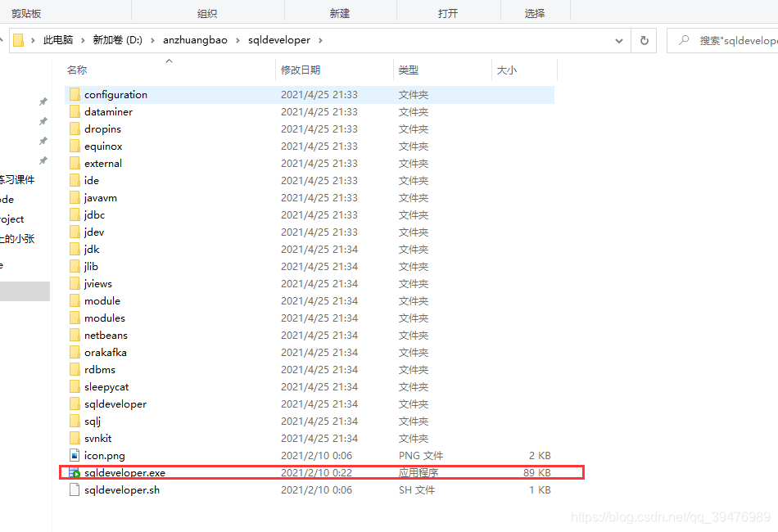Click the sqldeveloper.exe application icon
Viewport: 778px width, 532px height.
tap(75, 472)
